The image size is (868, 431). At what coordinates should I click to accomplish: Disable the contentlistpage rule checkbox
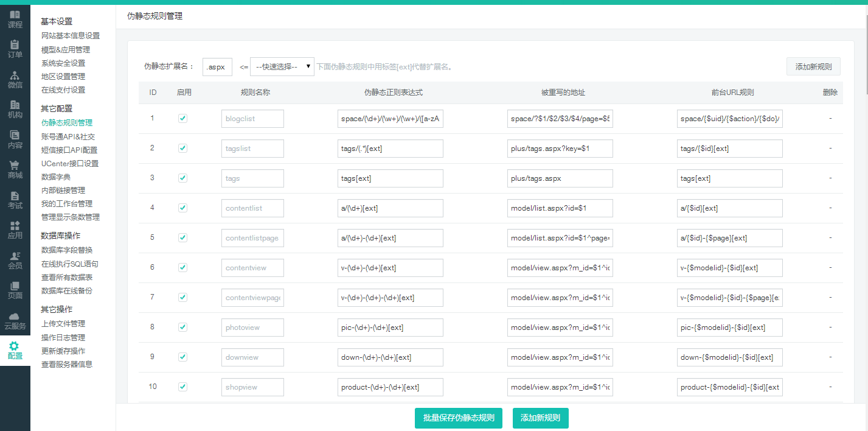[182, 237]
